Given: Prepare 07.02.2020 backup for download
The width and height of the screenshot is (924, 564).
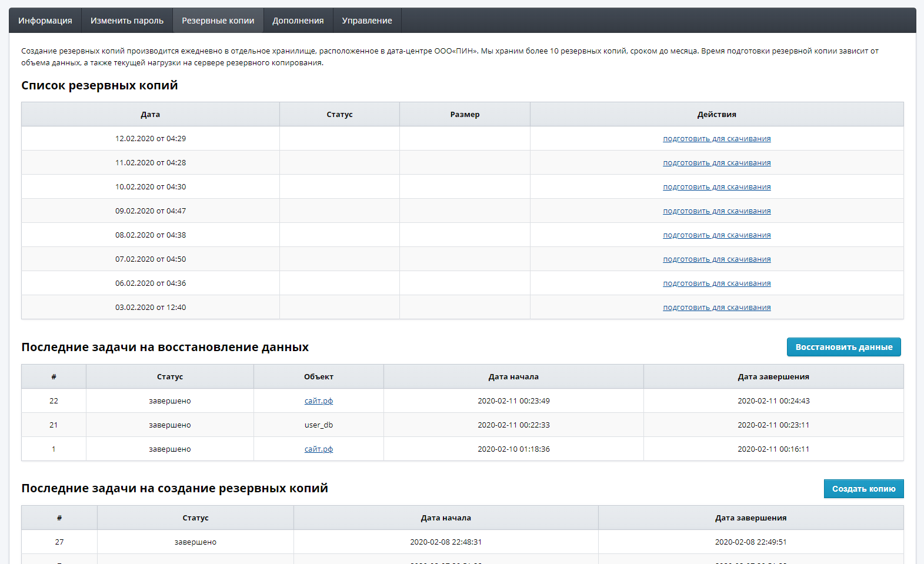Looking at the screenshot, I should coord(717,259).
